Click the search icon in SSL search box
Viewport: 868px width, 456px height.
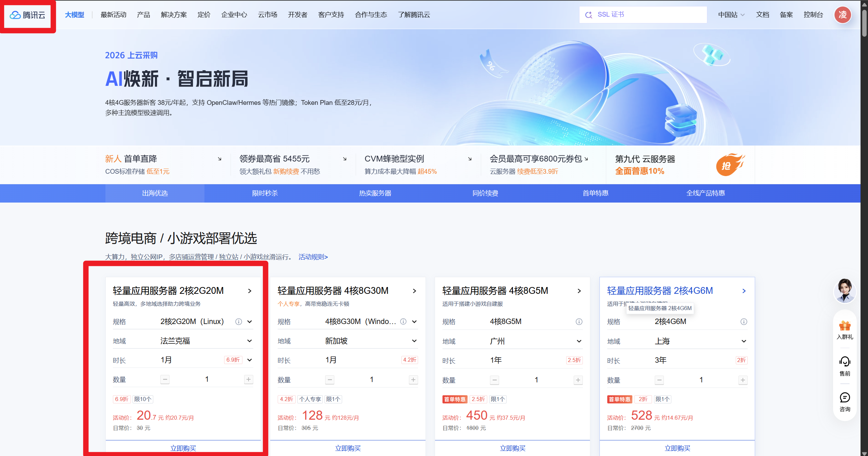pos(589,15)
